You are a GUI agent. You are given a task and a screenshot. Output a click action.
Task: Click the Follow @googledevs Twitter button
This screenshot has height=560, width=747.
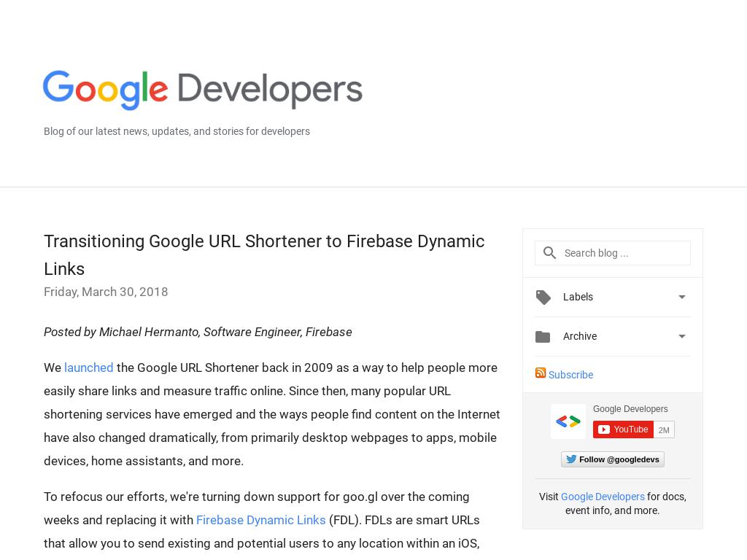pyautogui.click(x=612, y=459)
